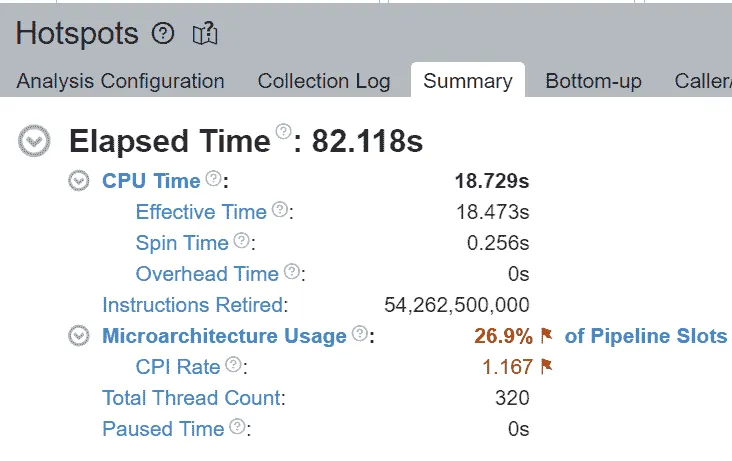732x461 pixels.
Task: Click help icon next to Microarchitecture Usage
Action: click(359, 333)
